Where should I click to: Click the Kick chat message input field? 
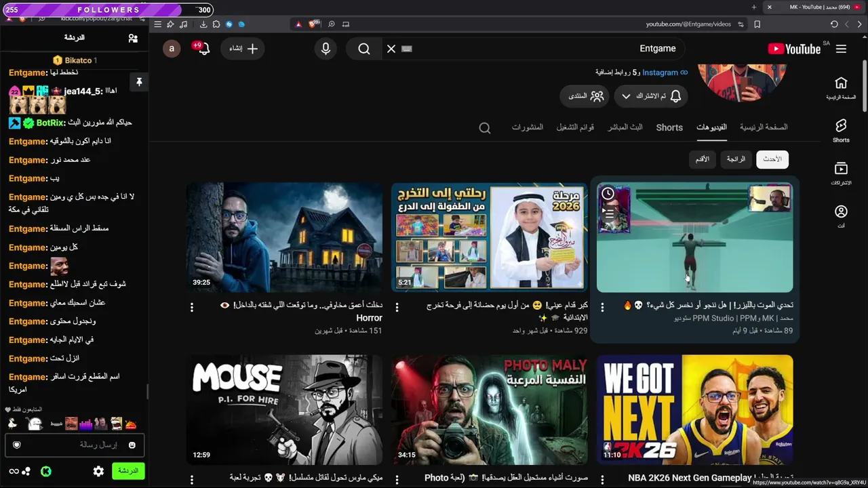pyautogui.click(x=74, y=445)
